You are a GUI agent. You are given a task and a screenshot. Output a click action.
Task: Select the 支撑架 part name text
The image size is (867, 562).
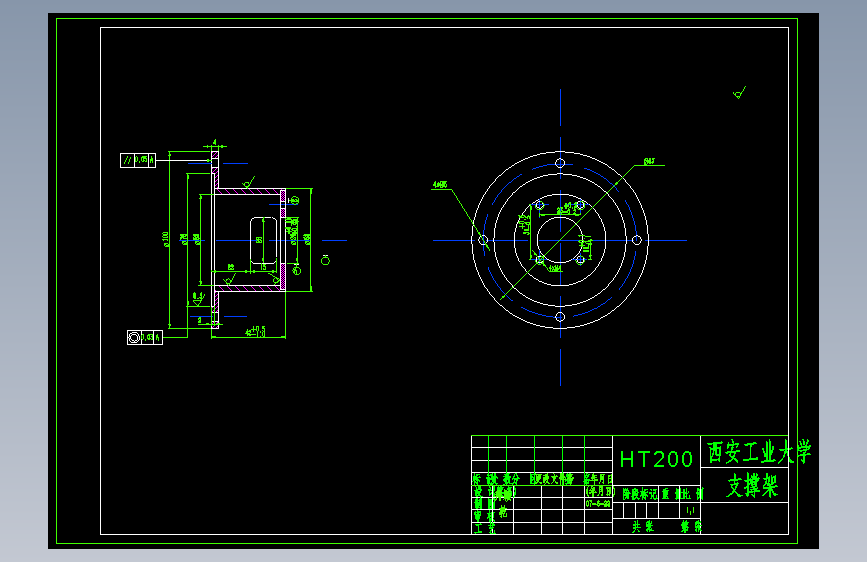coord(753,486)
